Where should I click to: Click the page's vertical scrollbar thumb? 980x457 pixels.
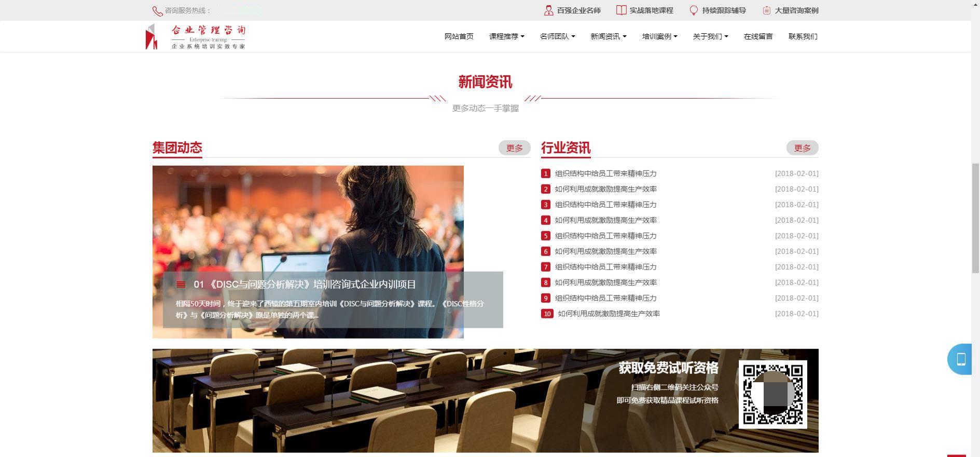975,218
